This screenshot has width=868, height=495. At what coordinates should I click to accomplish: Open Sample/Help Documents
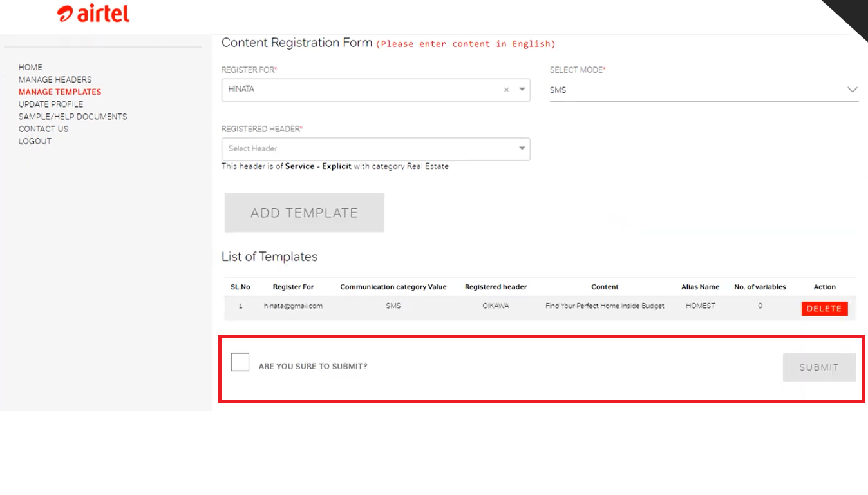click(x=73, y=117)
